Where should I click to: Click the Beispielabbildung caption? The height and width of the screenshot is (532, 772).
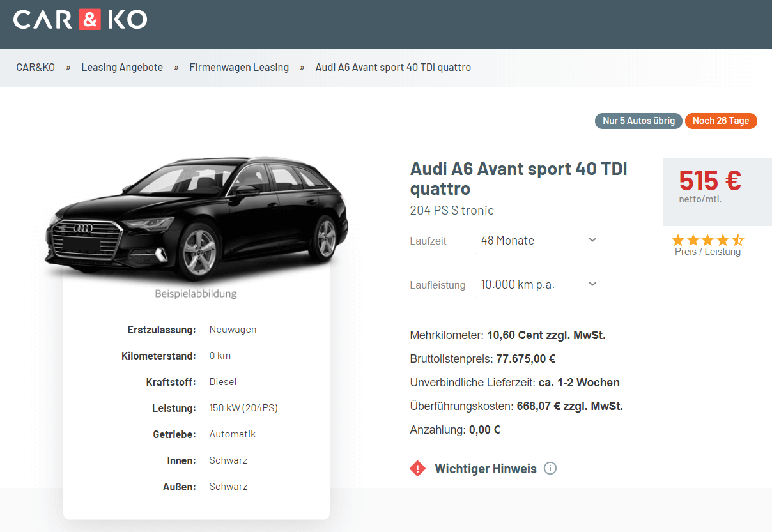tap(196, 294)
